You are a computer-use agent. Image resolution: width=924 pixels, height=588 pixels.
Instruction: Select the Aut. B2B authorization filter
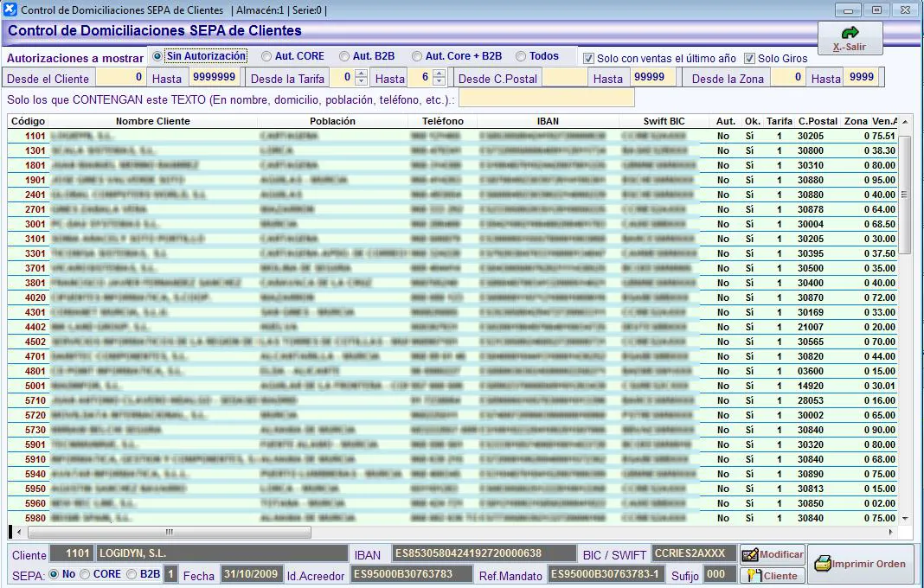tap(344, 56)
